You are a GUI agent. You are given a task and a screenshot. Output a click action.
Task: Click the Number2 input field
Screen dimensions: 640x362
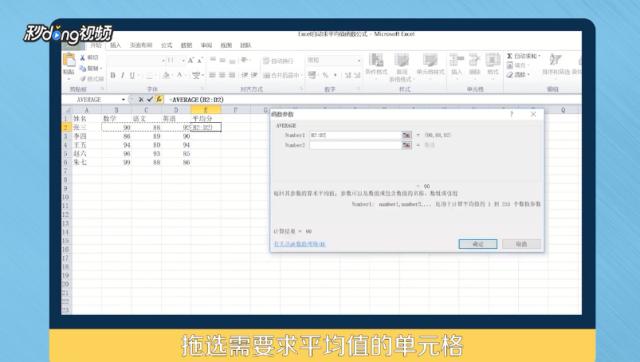pyautogui.click(x=356, y=145)
